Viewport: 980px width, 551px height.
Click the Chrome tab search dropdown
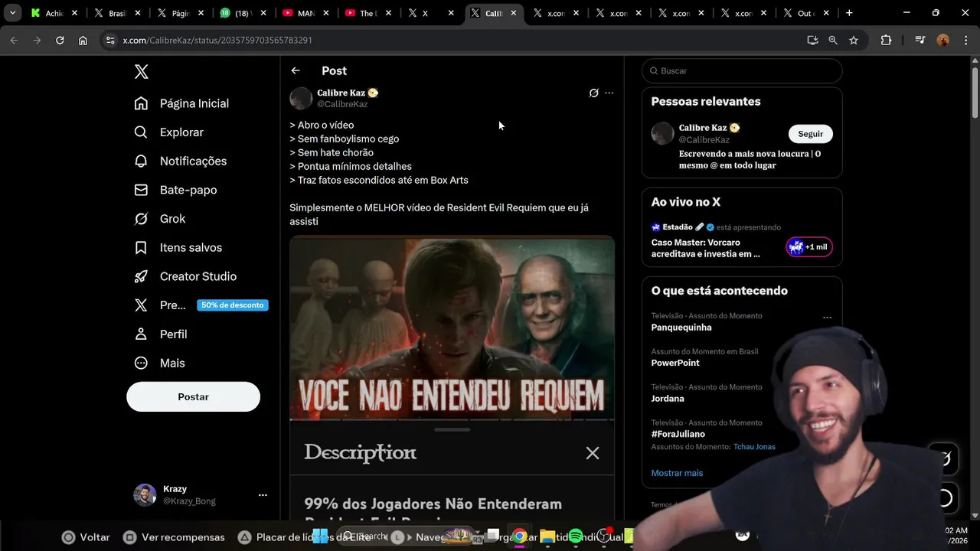pyautogui.click(x=12, y=13)
